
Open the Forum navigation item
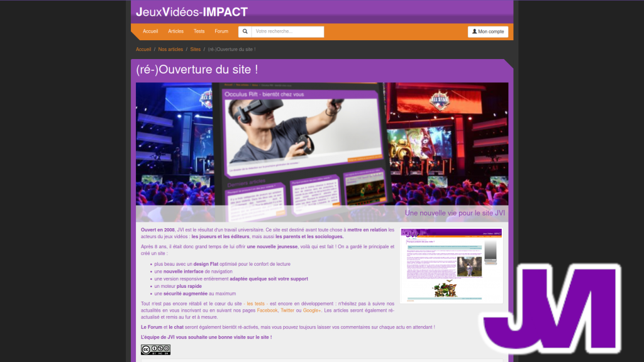(221, 31)
